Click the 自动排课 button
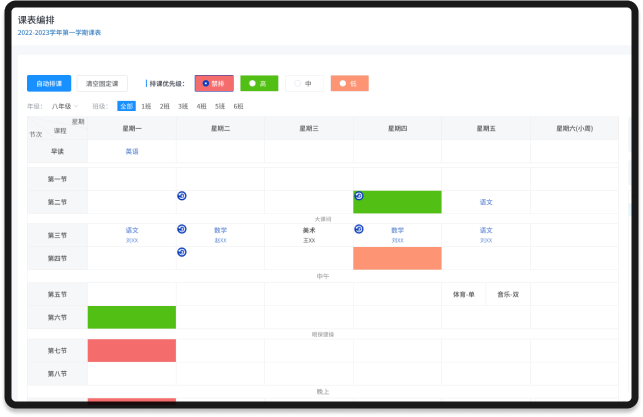The height and width of the screenshot is (417, 643). pyautogui.click(x=49, y=84)
